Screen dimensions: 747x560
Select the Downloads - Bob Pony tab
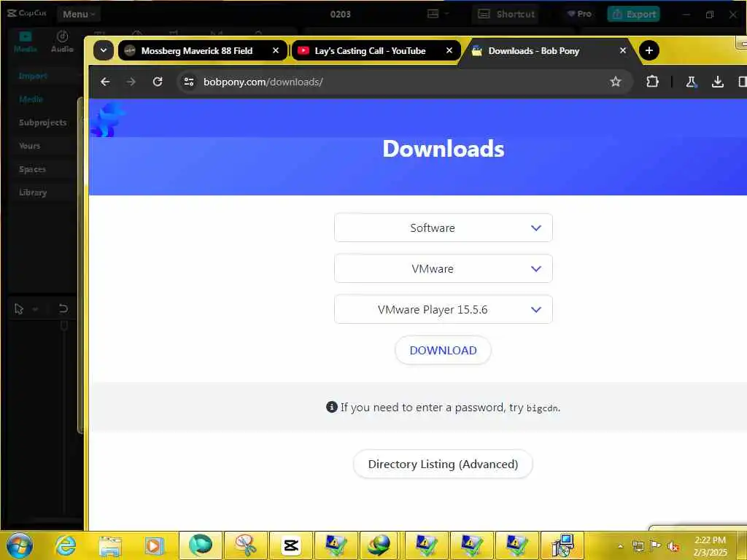pos(533,50)
